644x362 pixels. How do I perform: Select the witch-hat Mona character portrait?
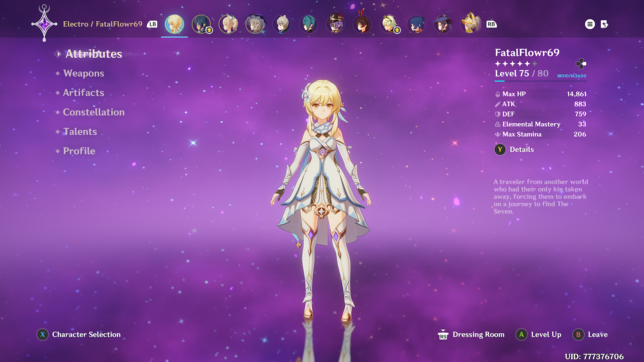pyautogui.click(x=443, y=24)
